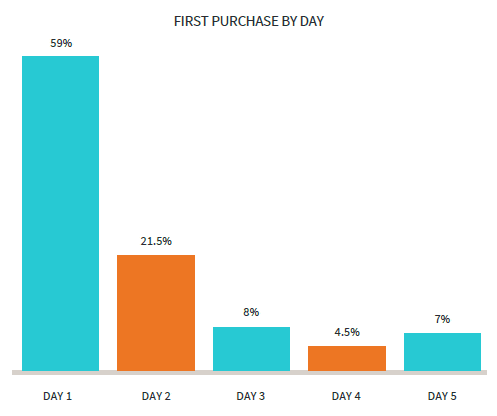Screen dimensions: 497x416
Task: Click the teal DAY 5 bar
Action: [442, 352]
